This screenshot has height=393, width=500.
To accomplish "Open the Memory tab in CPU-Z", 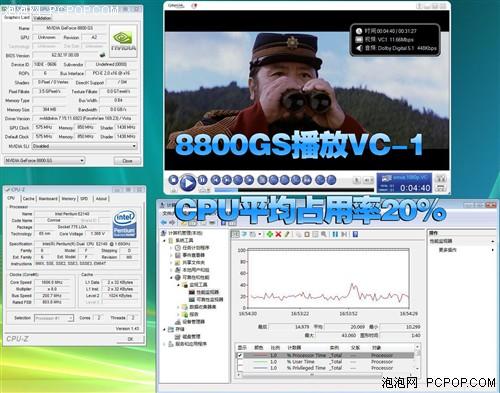I will point(69,199).
